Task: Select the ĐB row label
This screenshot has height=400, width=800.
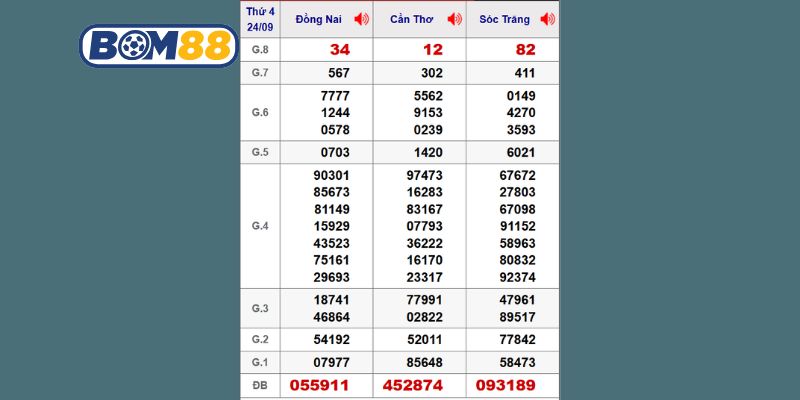Action: coord(260,385)
